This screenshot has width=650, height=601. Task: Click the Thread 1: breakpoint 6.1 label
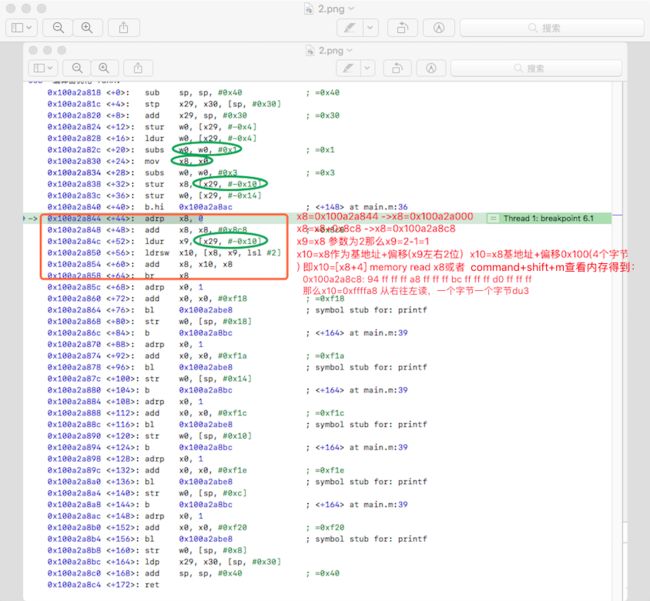point(548,218)
